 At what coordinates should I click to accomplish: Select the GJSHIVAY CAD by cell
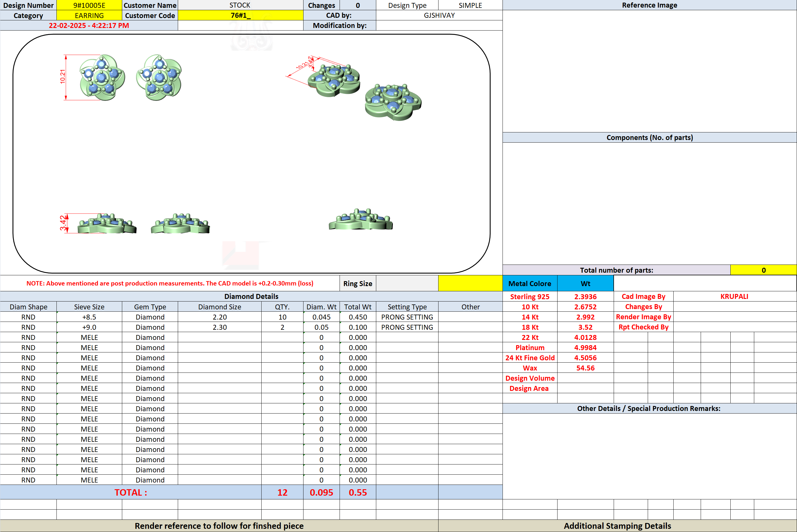439,15
